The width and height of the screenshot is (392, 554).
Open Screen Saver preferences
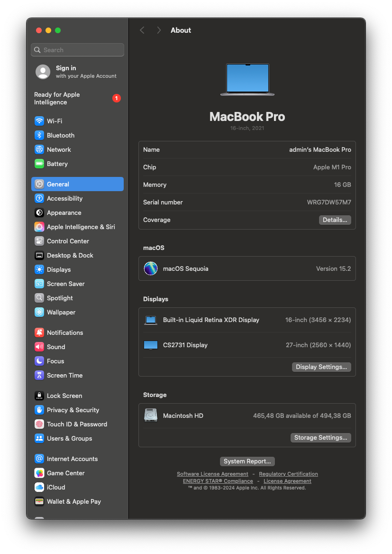point(39,284)
